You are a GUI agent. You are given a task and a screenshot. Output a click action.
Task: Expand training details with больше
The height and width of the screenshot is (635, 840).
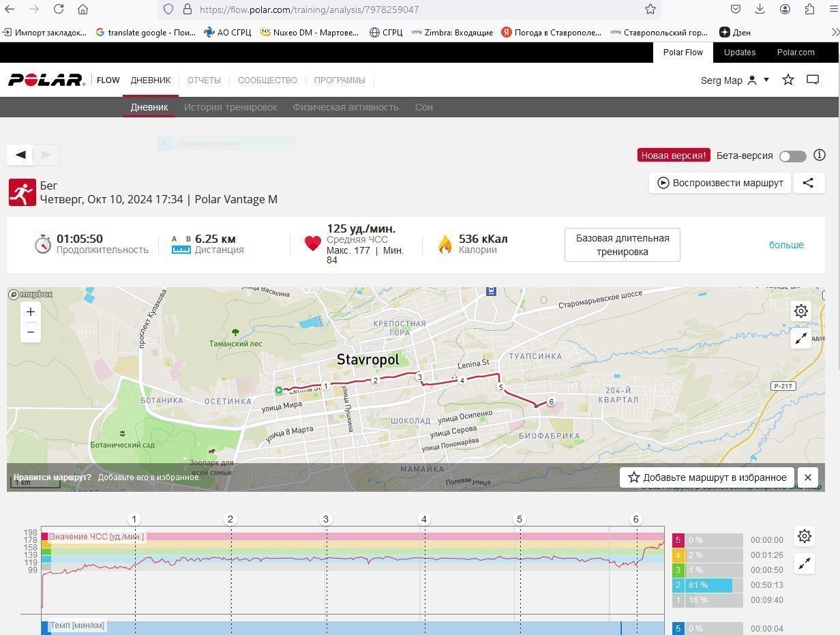pos(786,245)
